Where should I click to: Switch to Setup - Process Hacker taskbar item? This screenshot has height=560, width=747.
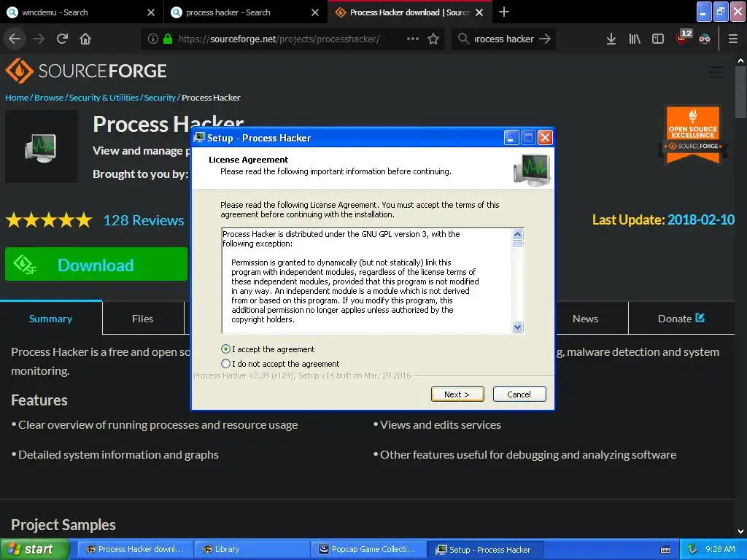click(x=485, y=550)
